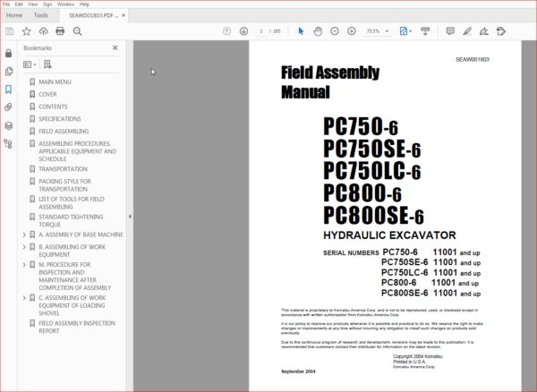Open the Help menu
The image size is (537, 392).
coord(84,4)
